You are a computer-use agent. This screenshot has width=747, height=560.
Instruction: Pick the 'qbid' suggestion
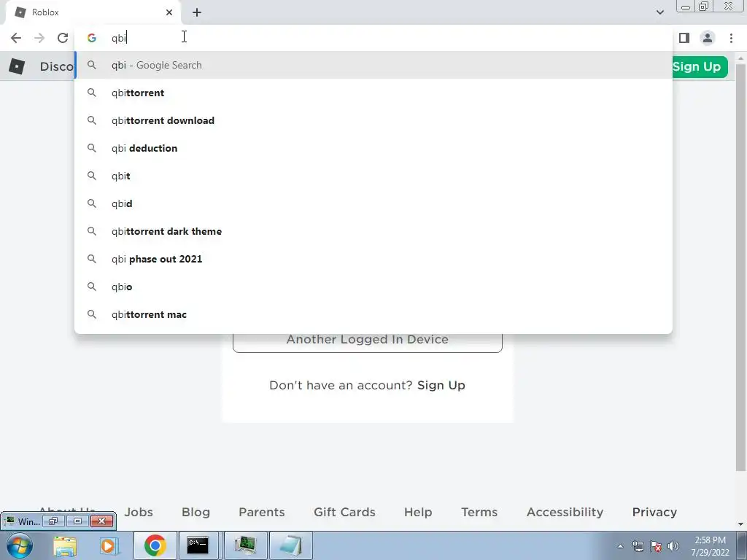point(373,203)
